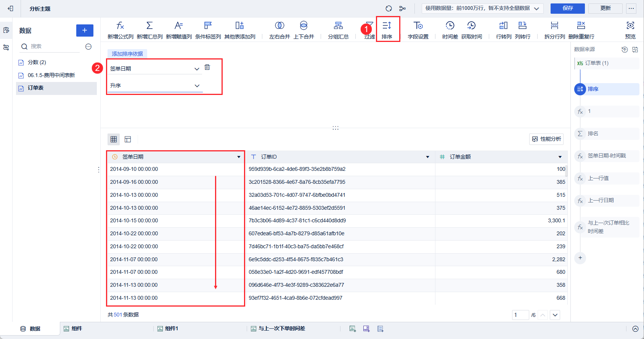Viewport: 644px width, 339px height.
Task: Select the 分数 (2) table
Action: pyautogui.click(x=56, y=62)
